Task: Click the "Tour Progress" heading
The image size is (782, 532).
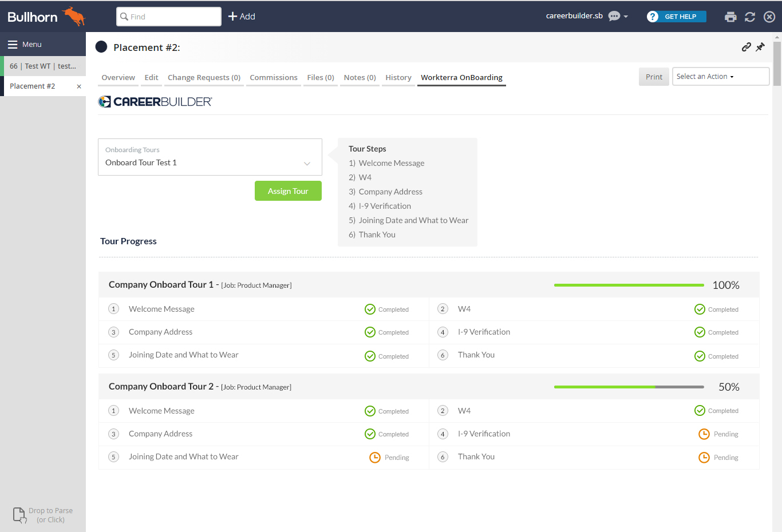Action: (x=128, y=241)
